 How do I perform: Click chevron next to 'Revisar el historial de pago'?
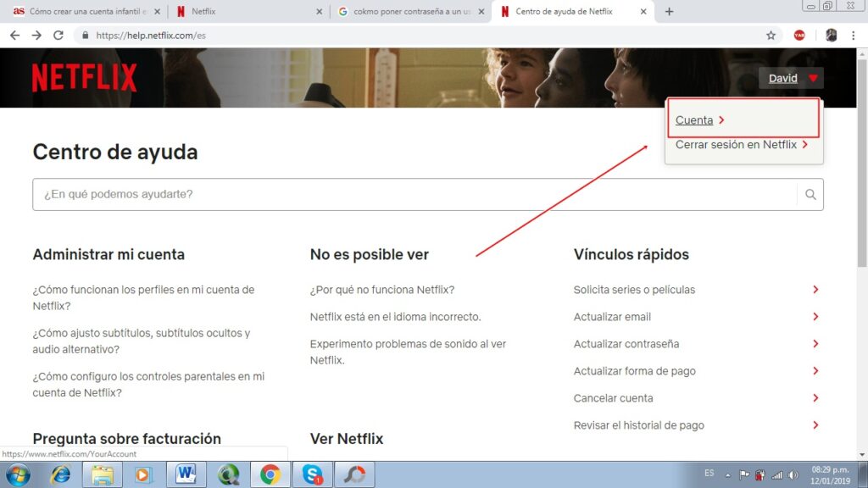coord(815,425)
